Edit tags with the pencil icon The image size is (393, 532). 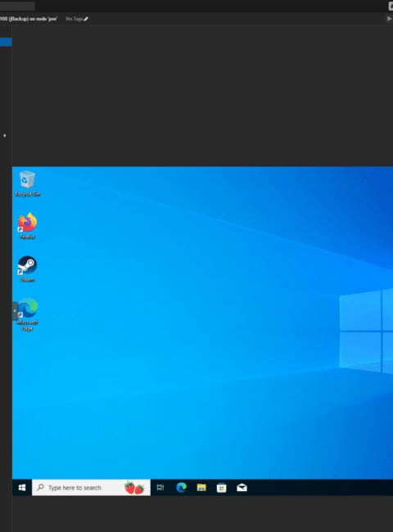tap(86, 19)
